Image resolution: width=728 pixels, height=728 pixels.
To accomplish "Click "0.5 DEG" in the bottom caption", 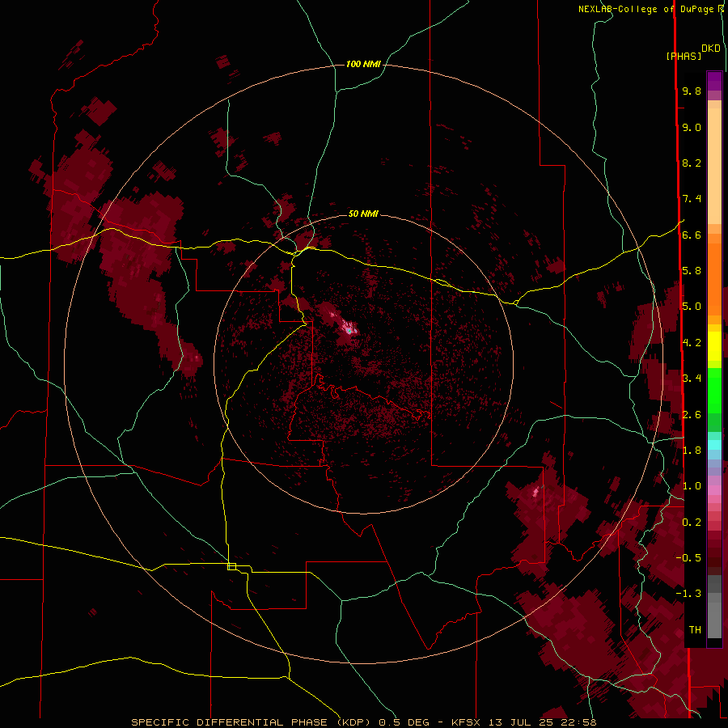I will pos(403,722).
